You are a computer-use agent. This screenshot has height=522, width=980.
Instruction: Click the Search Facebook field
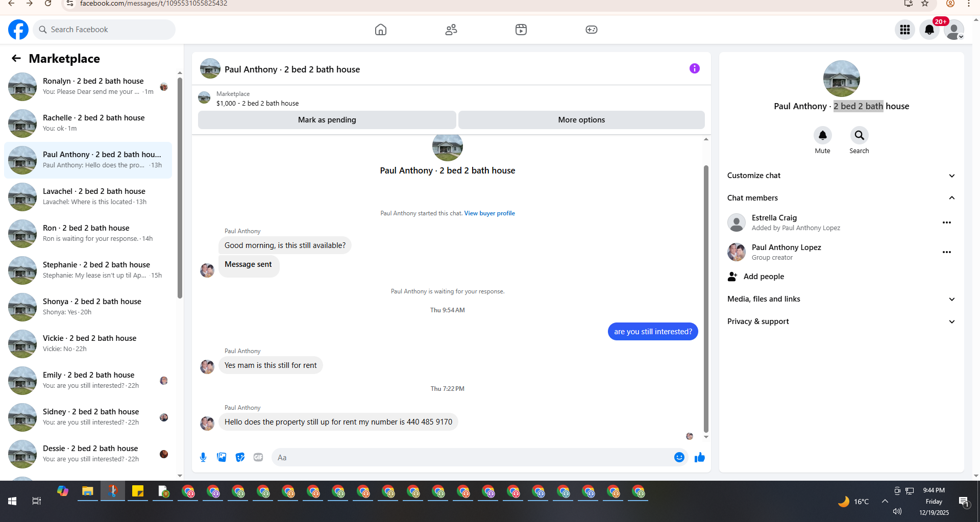point(104,30)
